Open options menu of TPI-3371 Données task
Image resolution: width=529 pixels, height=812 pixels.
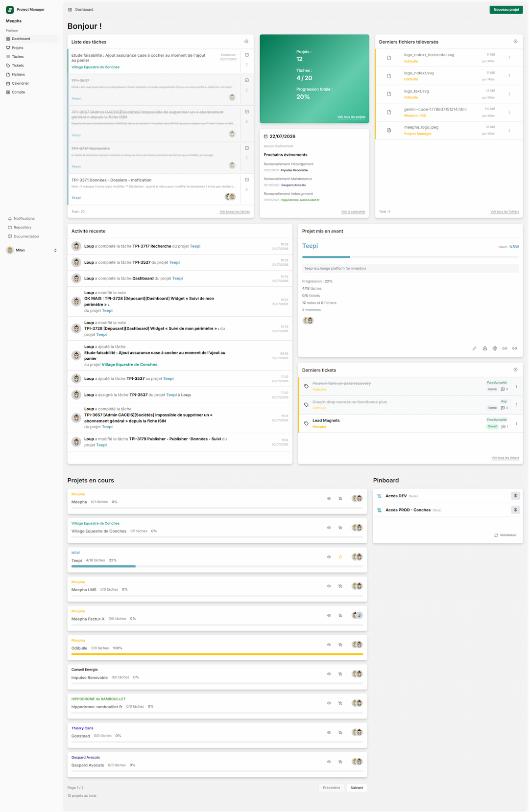(247, 189)
